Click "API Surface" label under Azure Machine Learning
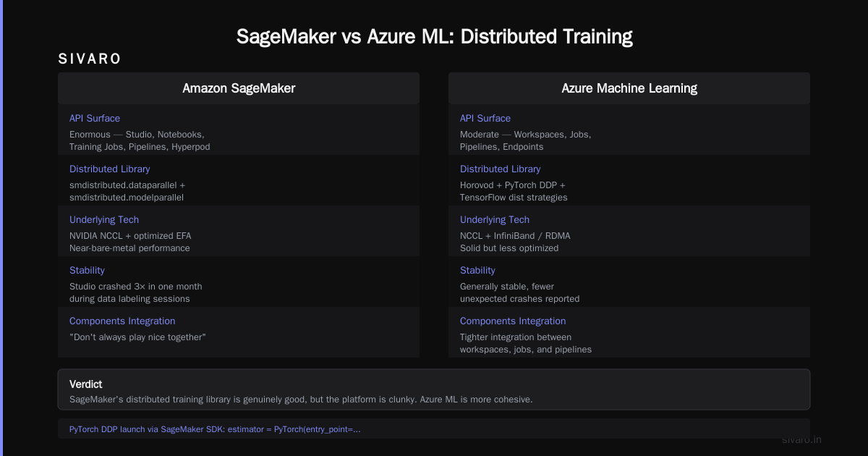Image resolution: width=868 pixels, height=456 pixels. pos(485,118)
